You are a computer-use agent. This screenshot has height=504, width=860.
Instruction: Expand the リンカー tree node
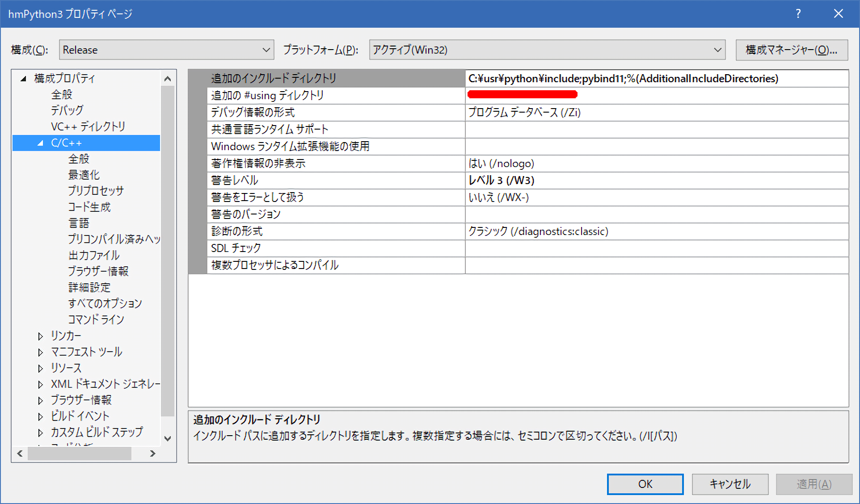(x=41, y=336)
